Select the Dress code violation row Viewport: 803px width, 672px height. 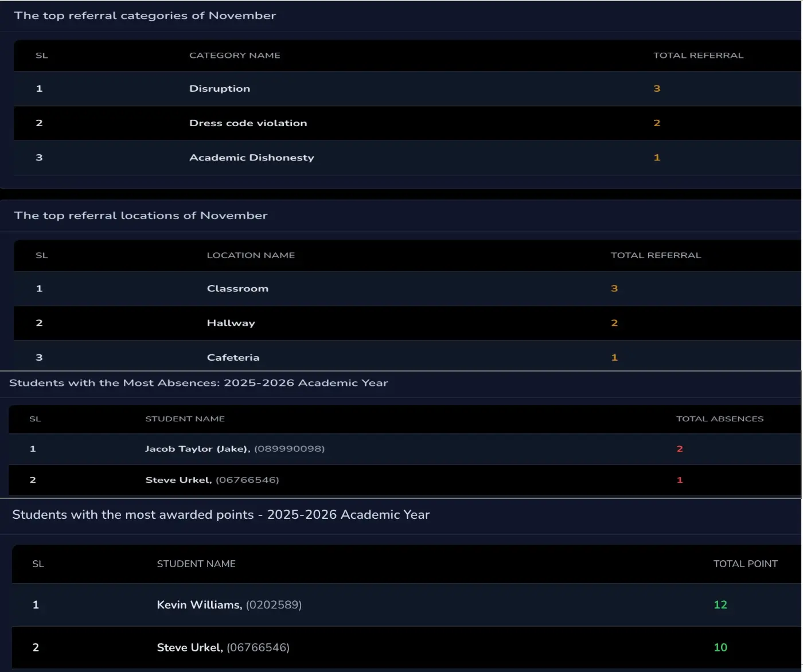(248, 123)
